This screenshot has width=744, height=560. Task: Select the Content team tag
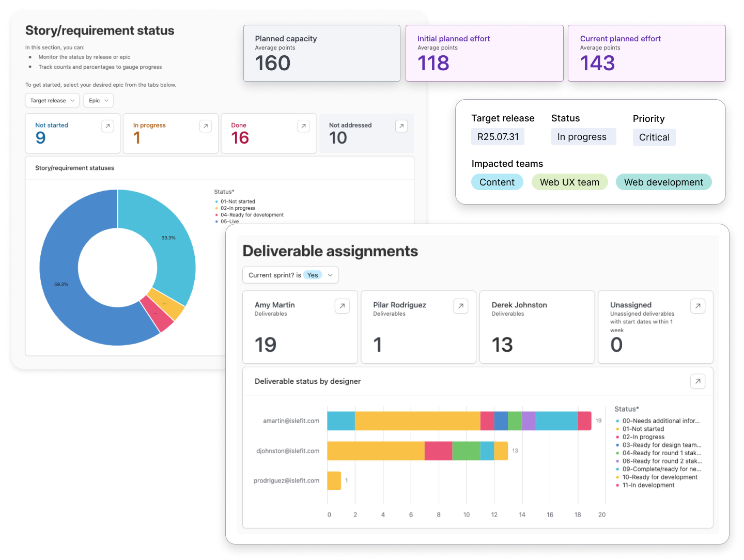point(497,182)
